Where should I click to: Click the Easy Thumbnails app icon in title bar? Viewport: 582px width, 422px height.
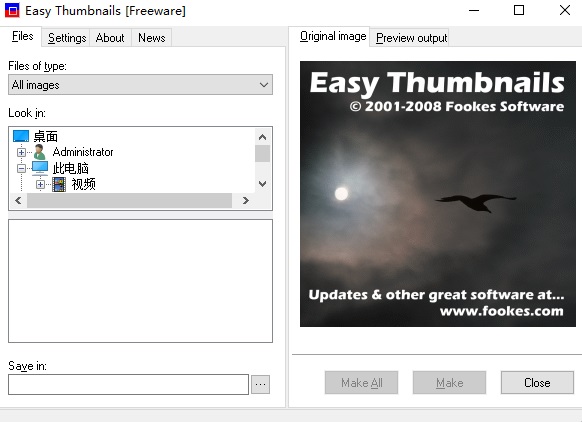[x=12, y=10]
